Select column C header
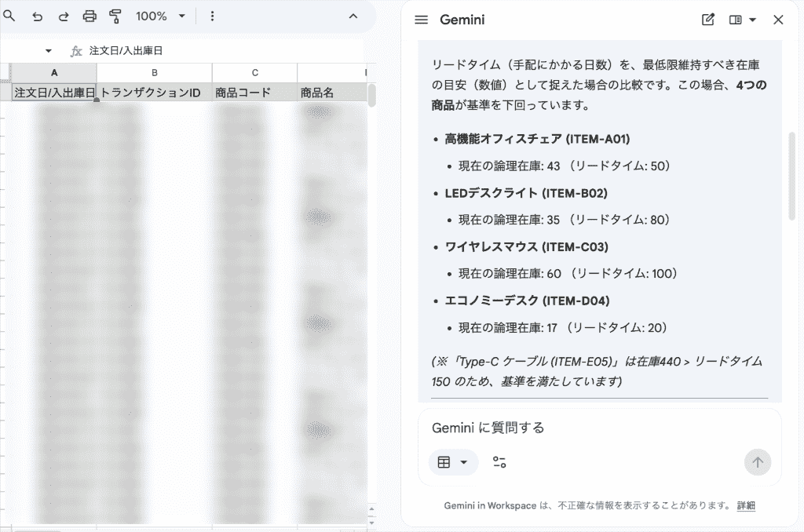Screen dimensions: 804x532 tap(255, 73)
